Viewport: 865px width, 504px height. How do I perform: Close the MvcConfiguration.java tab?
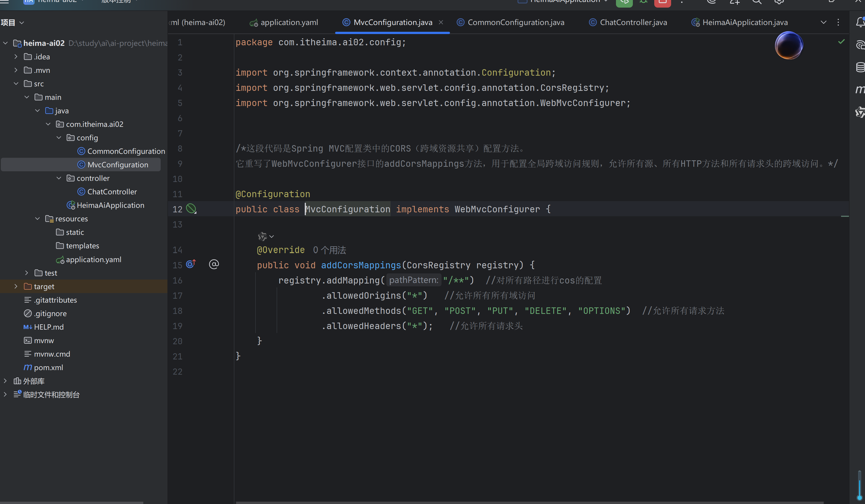click(441, 22)
